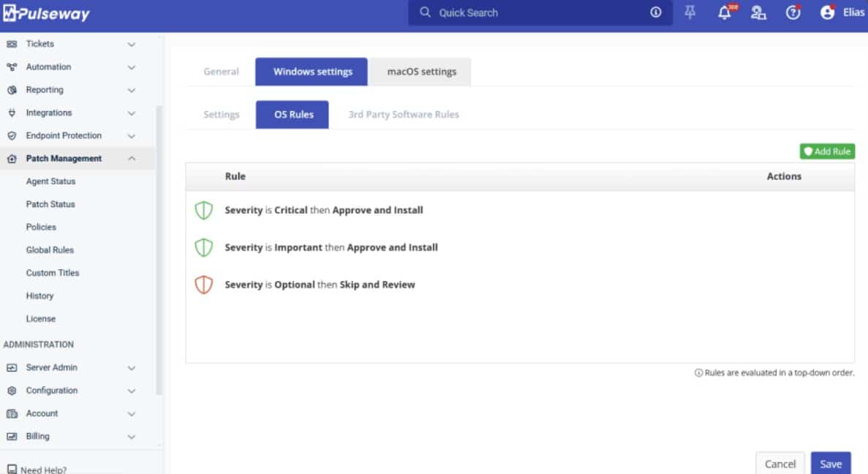868x474 pixels.
Task: Click into the Quick Search field
Action: click(x=540, y=12)
